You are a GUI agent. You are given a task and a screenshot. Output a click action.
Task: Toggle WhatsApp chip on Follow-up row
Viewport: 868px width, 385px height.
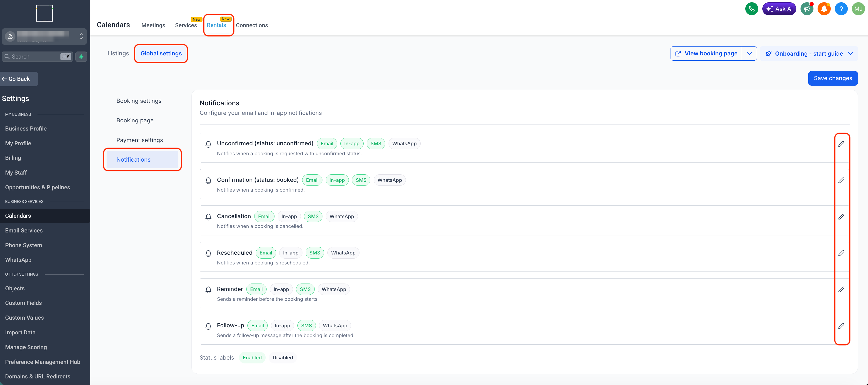(x=335, y=326)
